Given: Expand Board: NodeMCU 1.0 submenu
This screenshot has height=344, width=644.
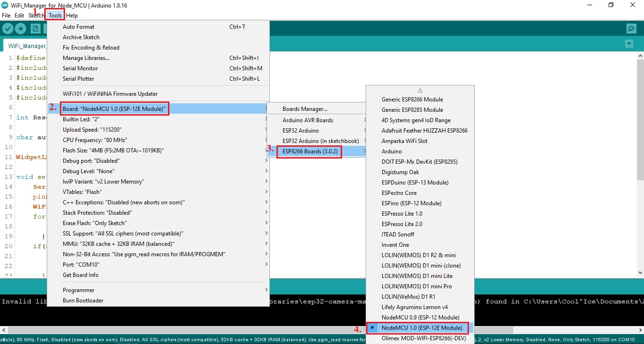Looking at the screenshot, I should coord(159,109).
